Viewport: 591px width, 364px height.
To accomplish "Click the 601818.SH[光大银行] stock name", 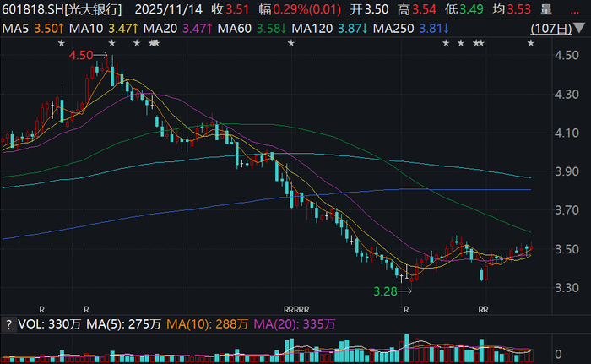I will point(62,9).
